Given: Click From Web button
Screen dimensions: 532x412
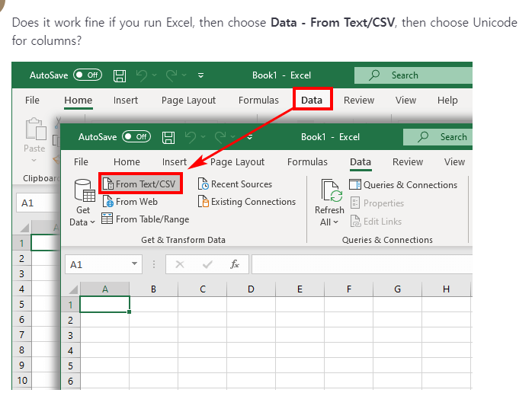Looking at the screenshot, I should coord(130,201).
